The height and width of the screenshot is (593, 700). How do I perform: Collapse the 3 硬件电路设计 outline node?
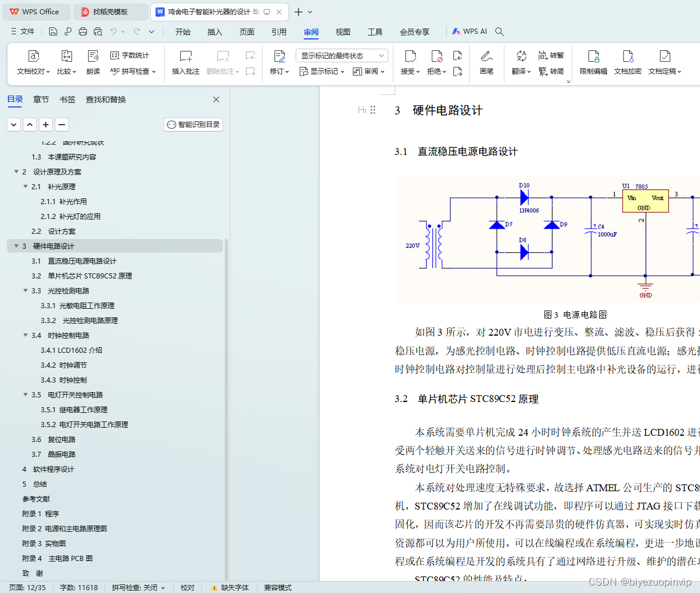point(16,246)
